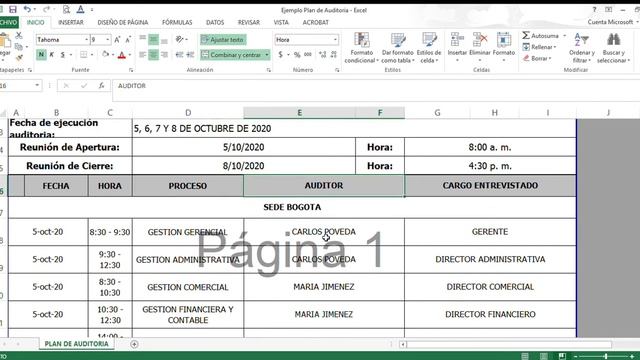The image size is (640, 360).
Task: Click the Insertar cells icon
Action: pos(457,47)
